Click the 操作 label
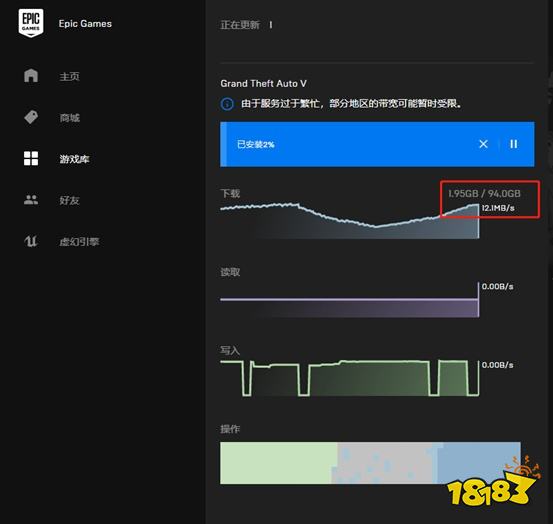The height and width of the screenshot is (524, 553). point(230,429)
